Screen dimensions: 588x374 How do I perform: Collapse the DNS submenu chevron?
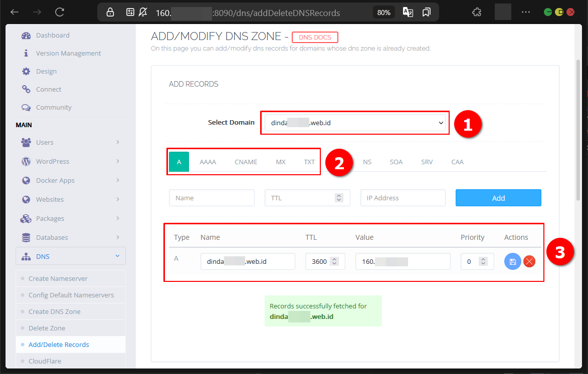pos(117,256)
